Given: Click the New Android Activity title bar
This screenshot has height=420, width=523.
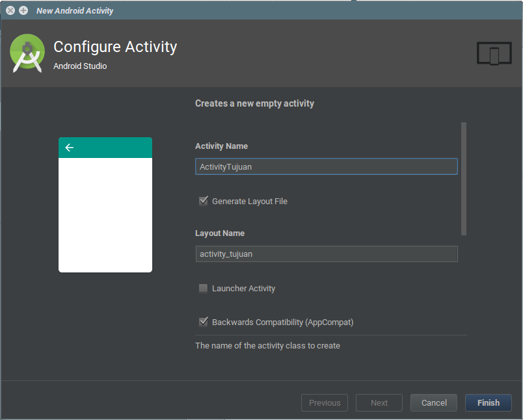Looking at the screenshot, I should click(260, 10).
